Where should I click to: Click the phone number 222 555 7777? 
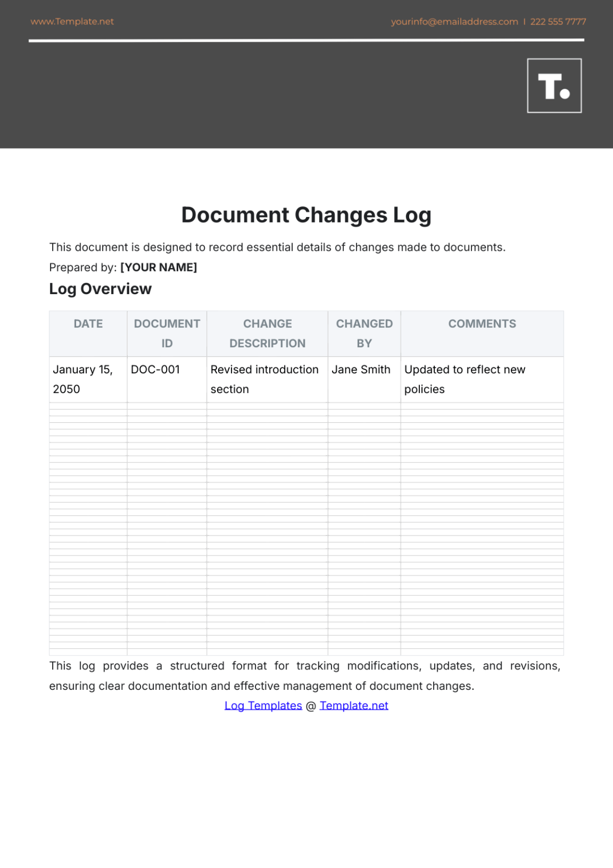point(558,21)
